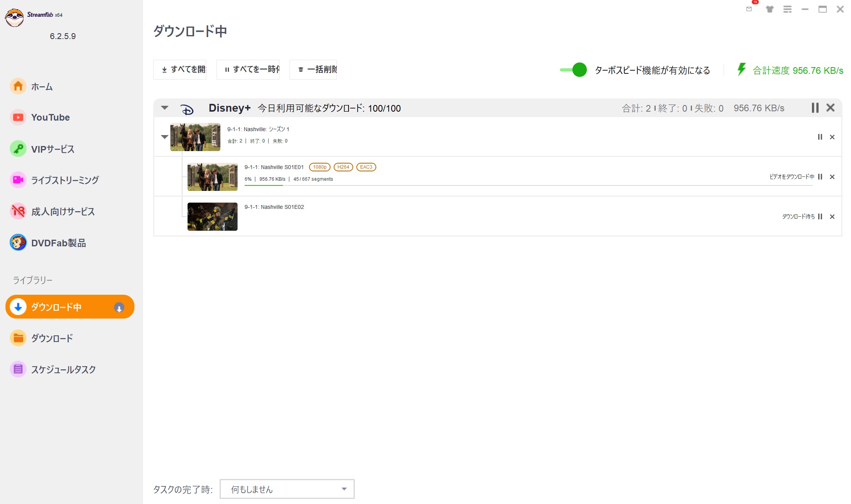Cancel the S01E02 queued download
The image size is (851, 504).
[x=832, y=217]
